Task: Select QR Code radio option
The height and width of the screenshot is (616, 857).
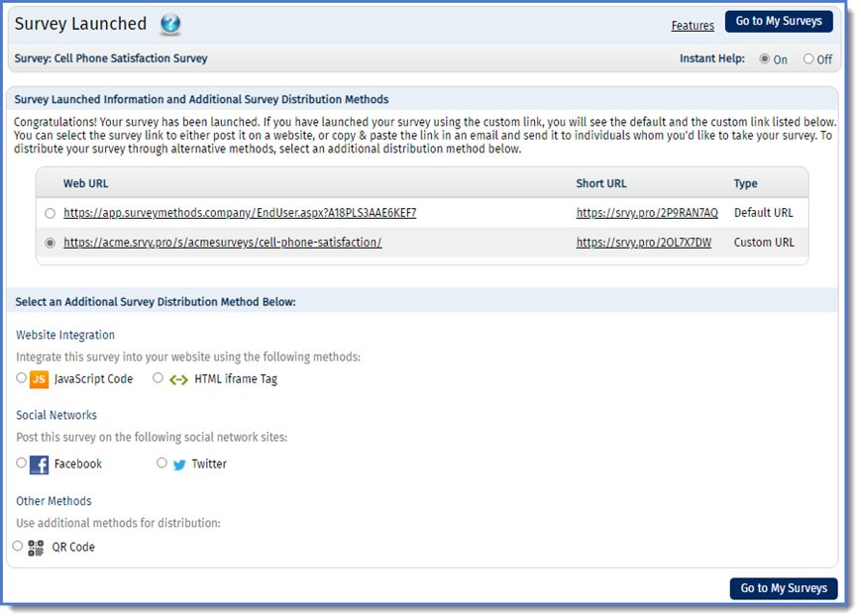Action: coord(18,546)
